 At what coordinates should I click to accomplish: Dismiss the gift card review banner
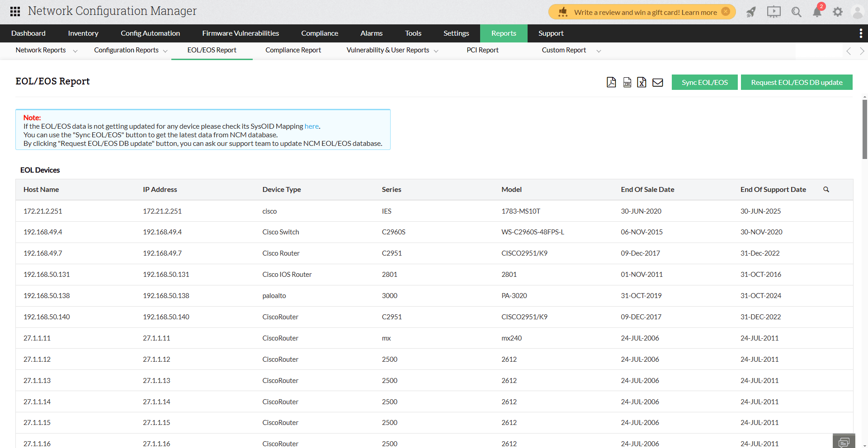725,12
